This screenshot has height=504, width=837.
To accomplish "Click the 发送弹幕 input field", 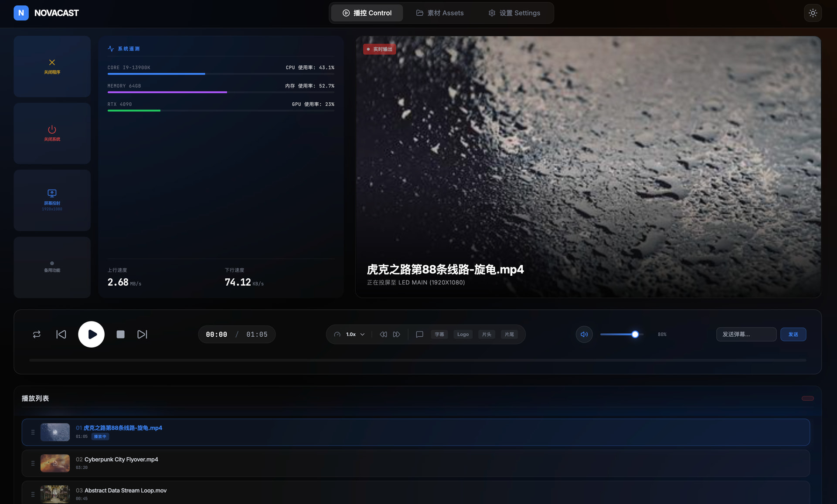I will click(746, 334).
